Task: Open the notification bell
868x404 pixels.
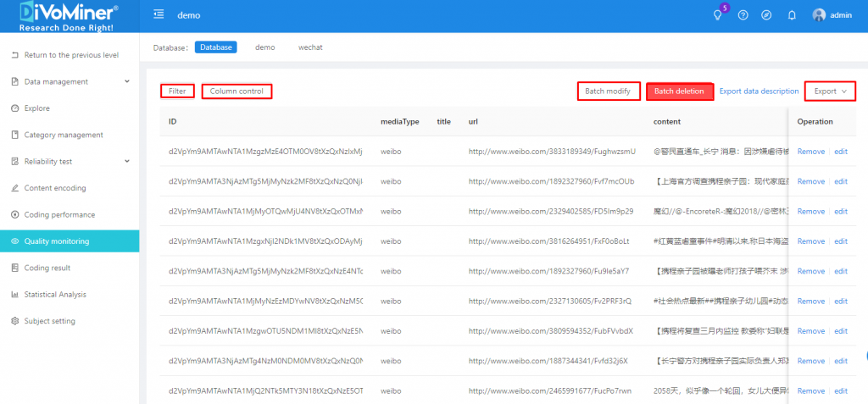Action: (x=792, y=15)
